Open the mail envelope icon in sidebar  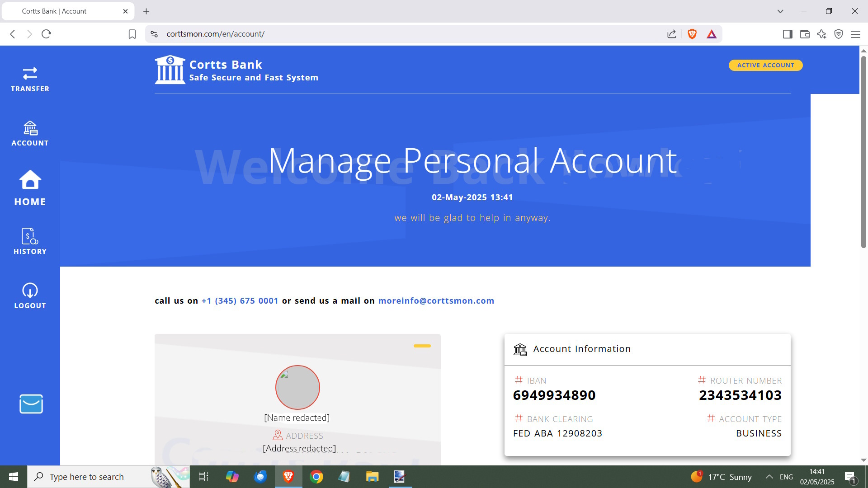[31, 404]
